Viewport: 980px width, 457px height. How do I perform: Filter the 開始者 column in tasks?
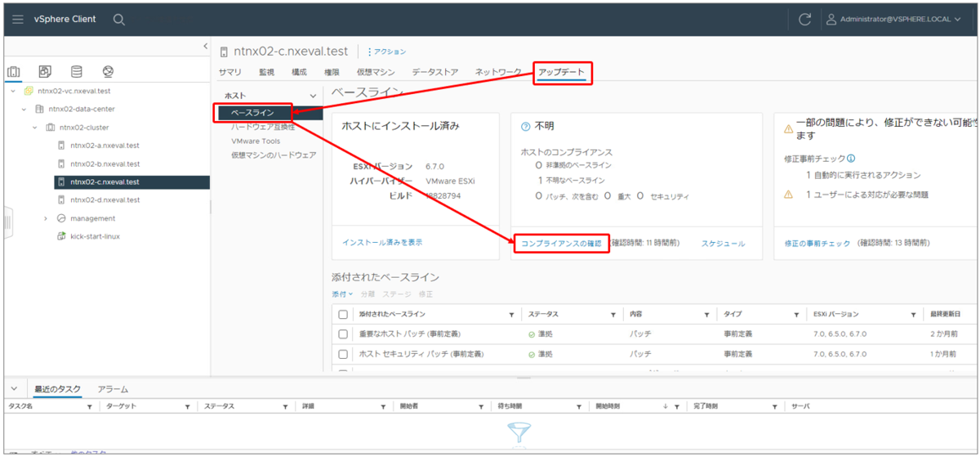coord(479,406)
